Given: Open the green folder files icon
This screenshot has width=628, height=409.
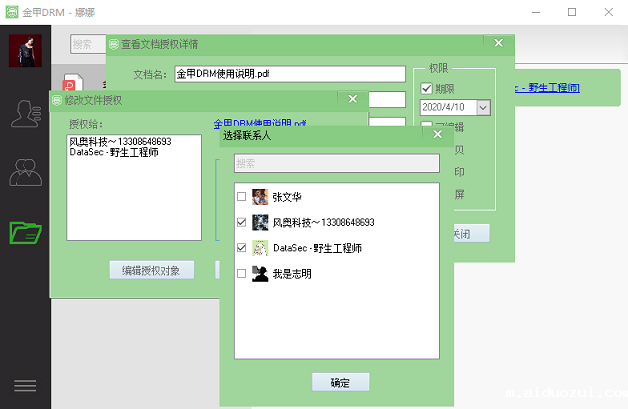Looking at the screenshot, I should coord(25,232).
